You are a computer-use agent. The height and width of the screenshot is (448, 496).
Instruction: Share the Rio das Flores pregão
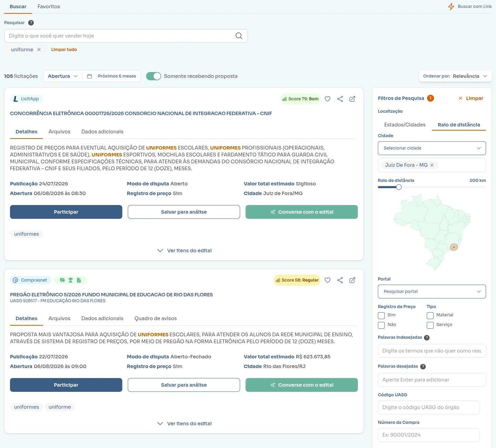tap(340, 280)
